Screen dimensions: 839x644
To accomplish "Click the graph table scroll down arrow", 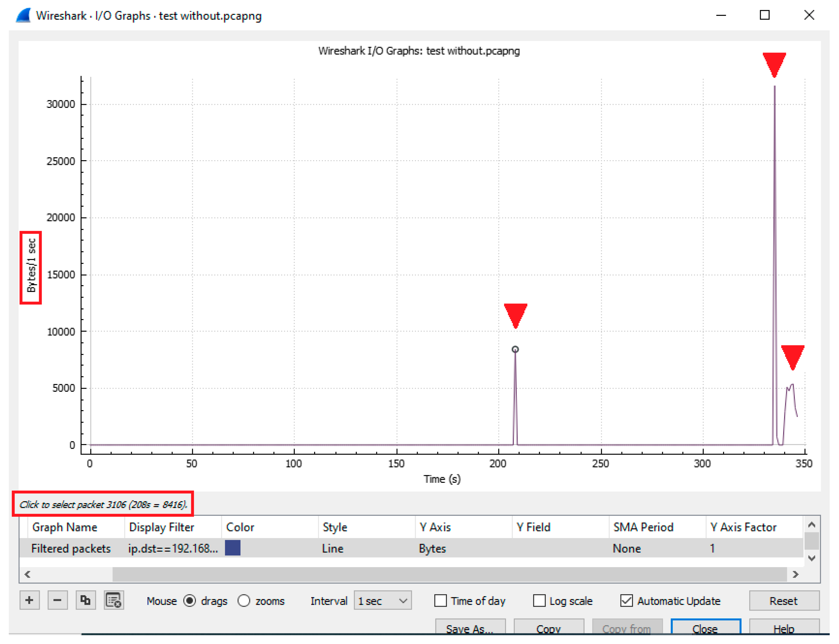I will pos(812,559).
